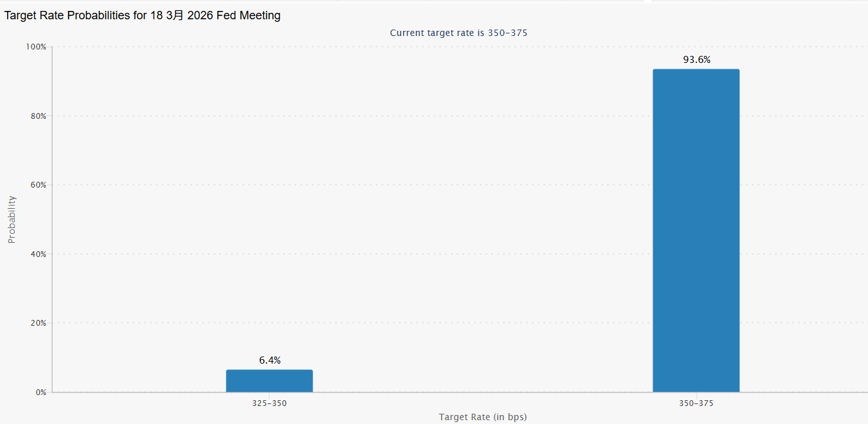Select the 93.6% data label
The image size is (868, 424).
coord(696,60)
